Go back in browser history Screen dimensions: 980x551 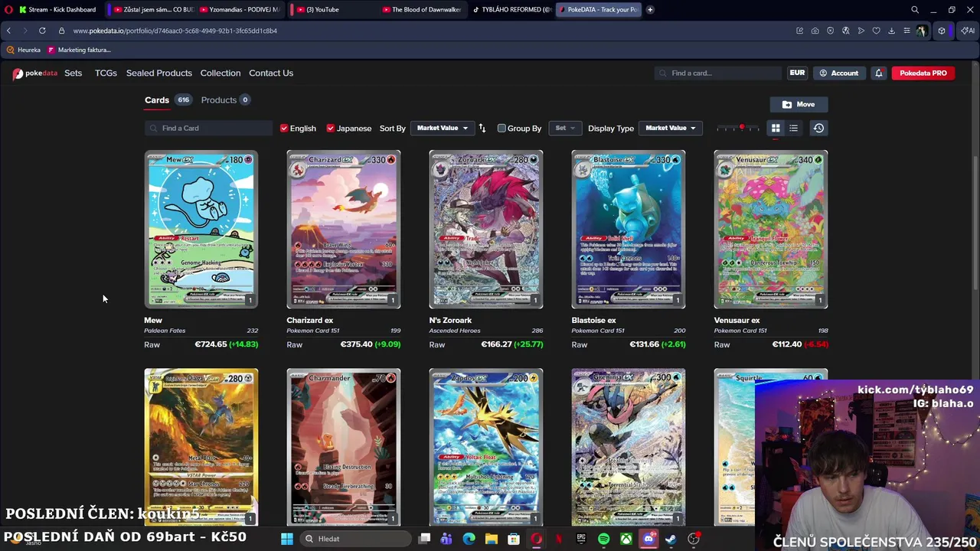[x=8, y=31]
